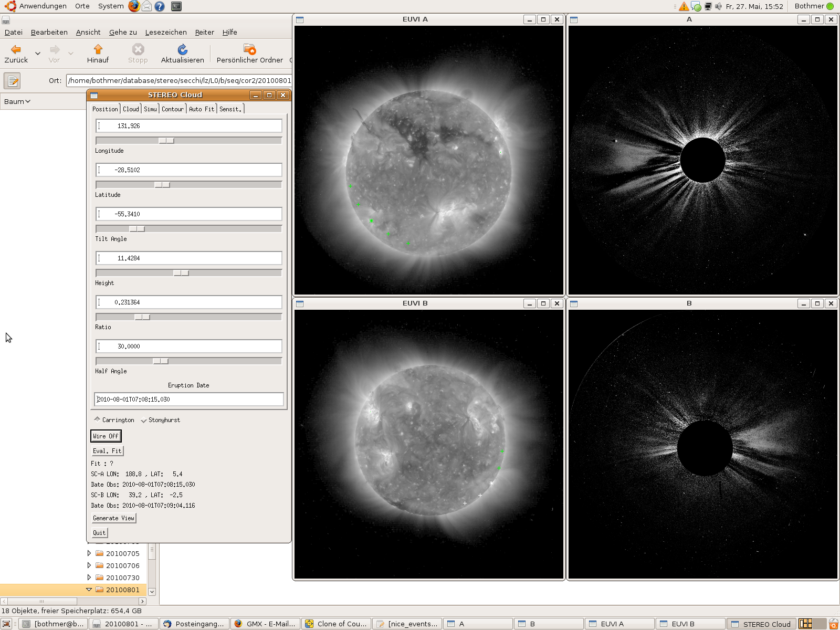Viewport: 840px width, 630px height.
Task: Open the Datei menu
Action: [14, 32]
